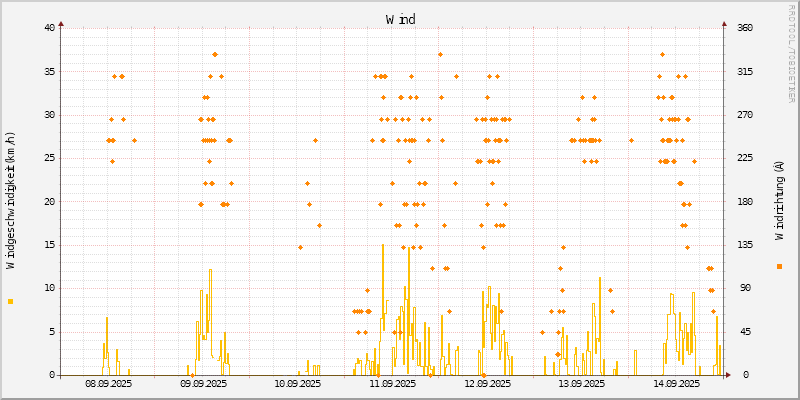
Task: Click the Windgeschwindigkeit (km/h) axis label
Action: coord(11,200)
